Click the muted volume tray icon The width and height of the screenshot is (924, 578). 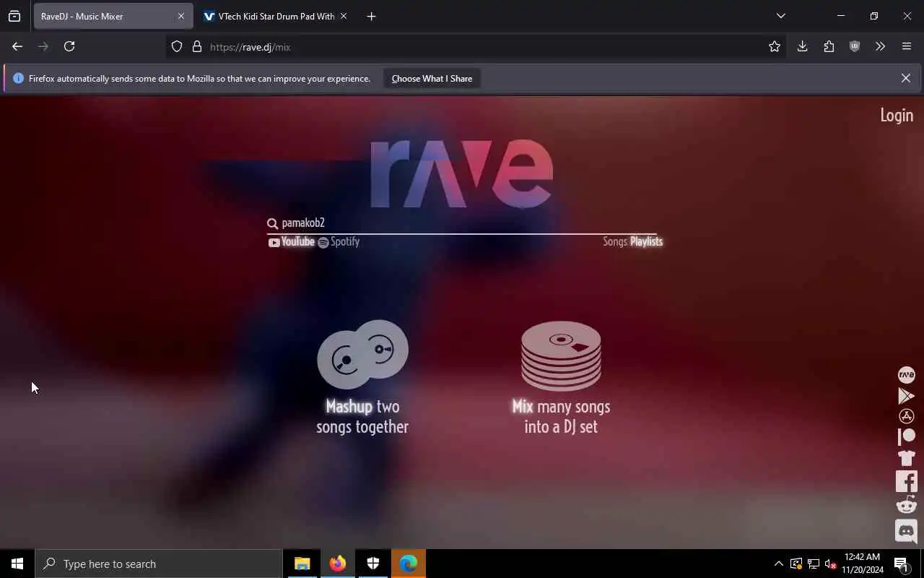coord(830,564)
